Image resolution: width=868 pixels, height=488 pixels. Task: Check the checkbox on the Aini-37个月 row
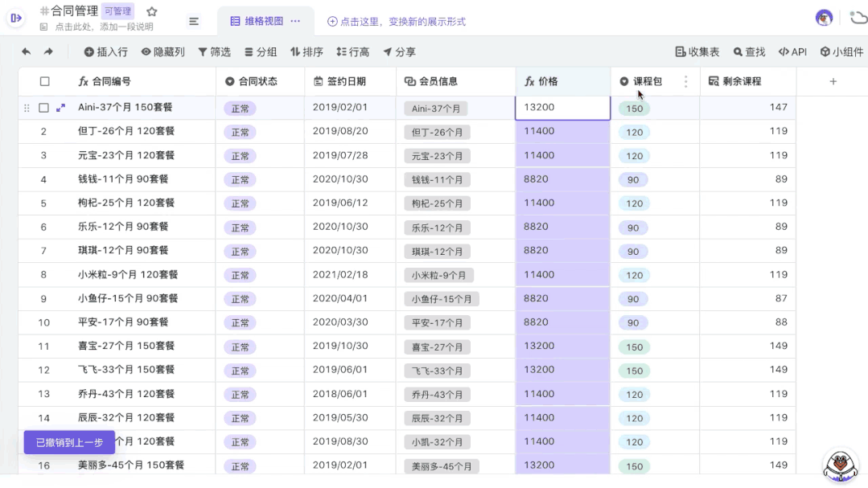pos(45,107)
